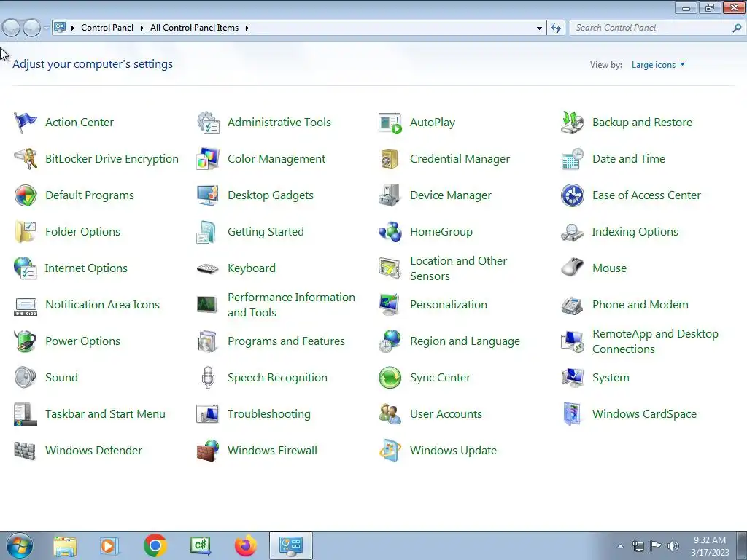747x560 pixels.
Task: Open the BitLocker Drive Encryption icon
Action: pyautogui.click(x=26, y=158)
